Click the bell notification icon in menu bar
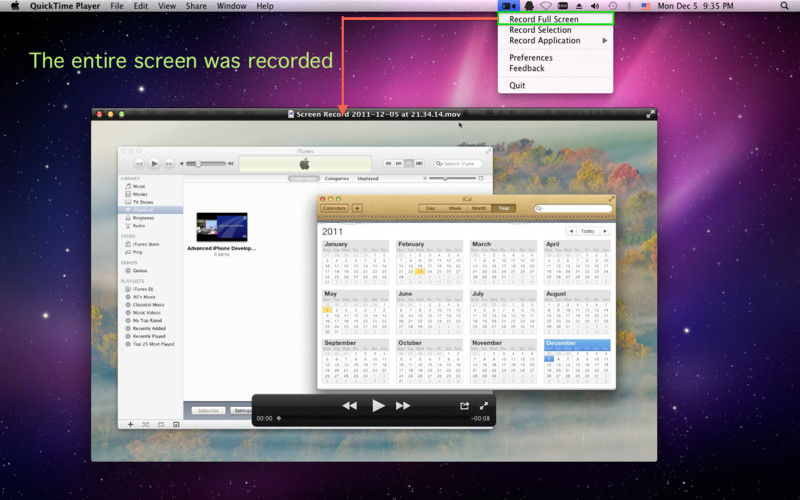Image resolution: width=800 pixels, height=500 pixels. [x=529, y=6]
